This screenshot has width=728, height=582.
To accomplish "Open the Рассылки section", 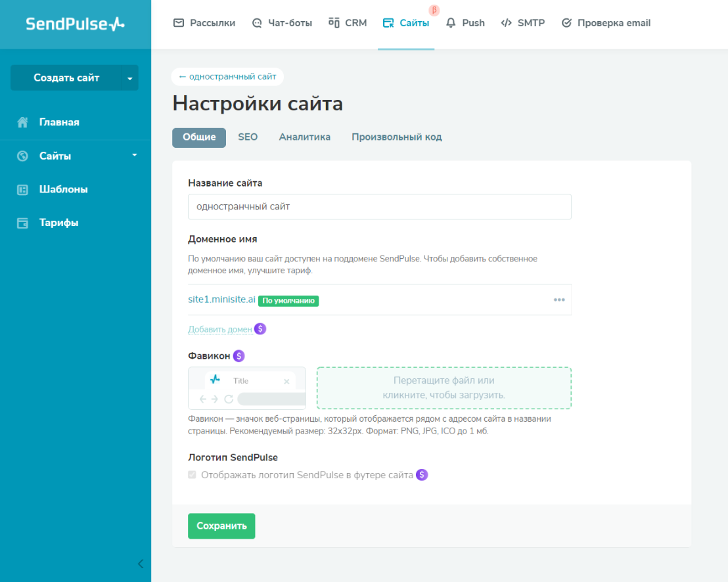I will [x=204, y=23].
